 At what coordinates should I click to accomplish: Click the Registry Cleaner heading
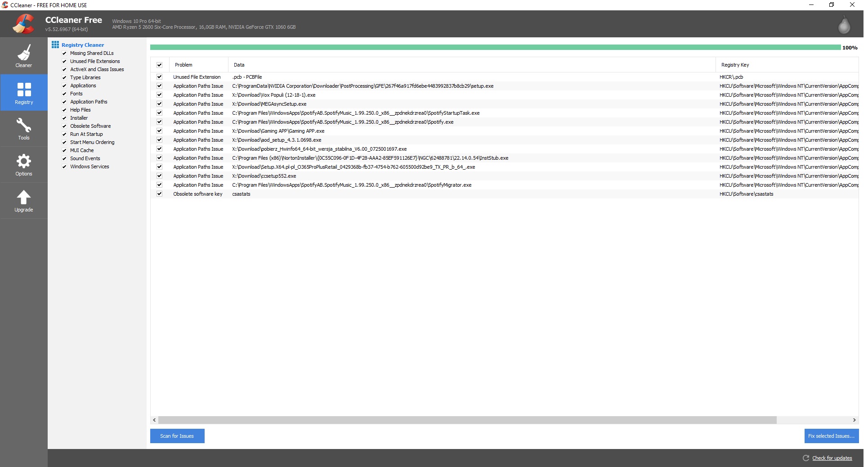[x=83, y=45]
